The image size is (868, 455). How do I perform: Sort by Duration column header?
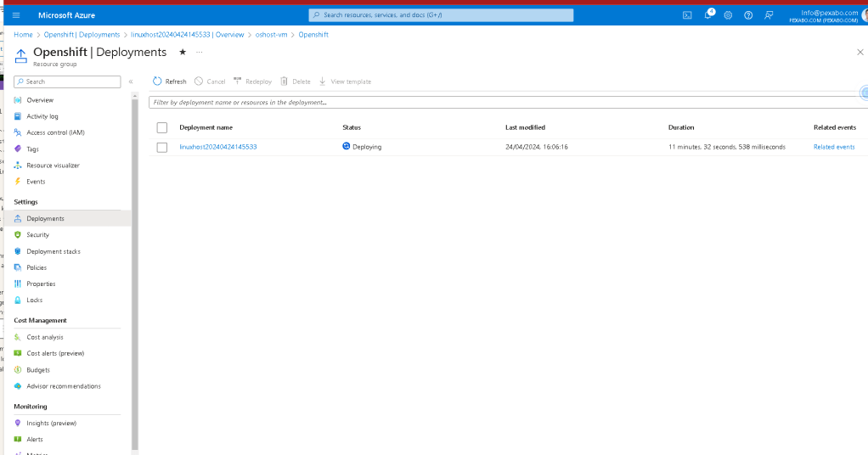click(681, 127)
